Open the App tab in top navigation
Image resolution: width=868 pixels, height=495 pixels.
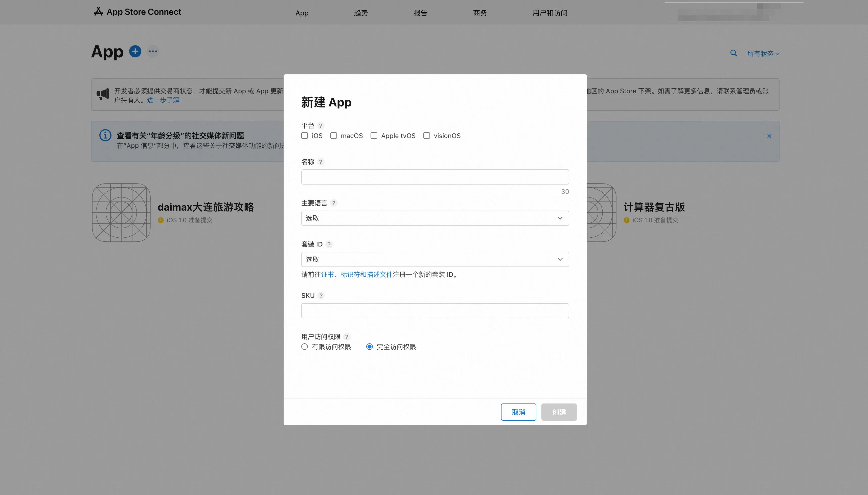tap(302, 13)
